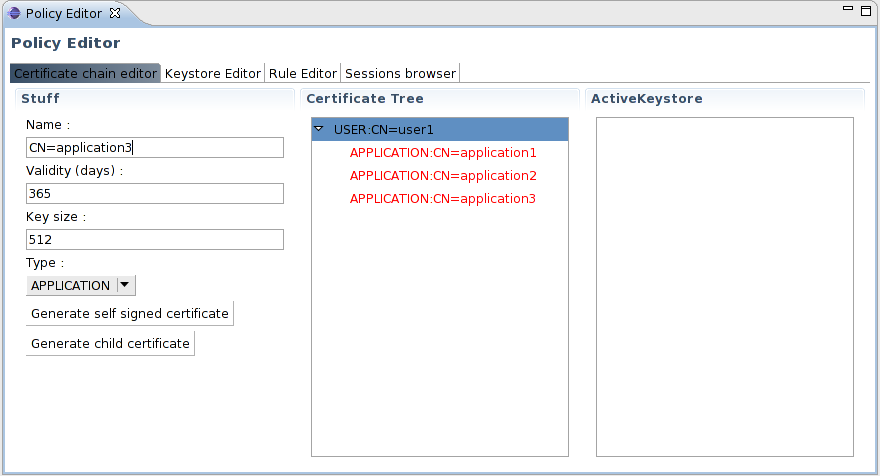The image size is (880, 476).
Task: Switch to Certificate chain editor tab
Action: pos(85,73)
